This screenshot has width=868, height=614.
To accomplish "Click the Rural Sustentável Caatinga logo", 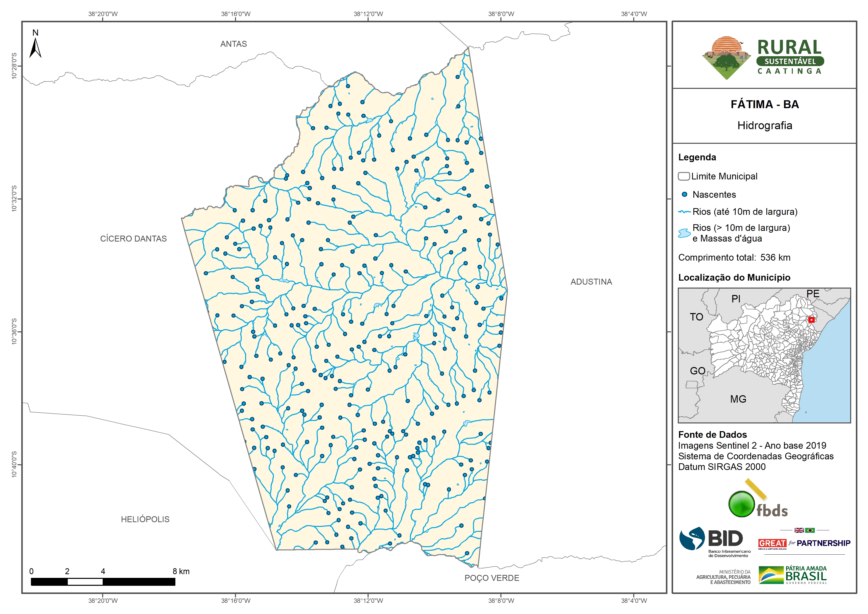I will point(764,57).
